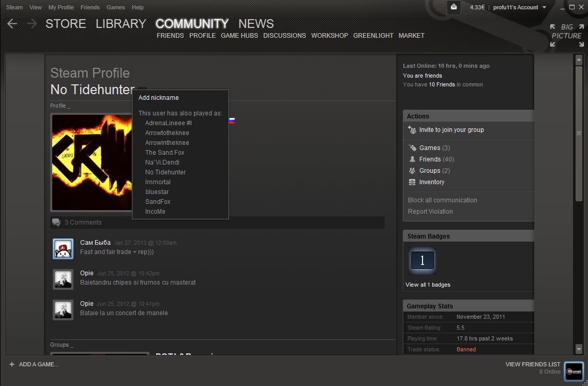Click VIEW FRIENDS LIST
Image resolution: width=588 pixels, height=386 pixels.
coord(533,364)
